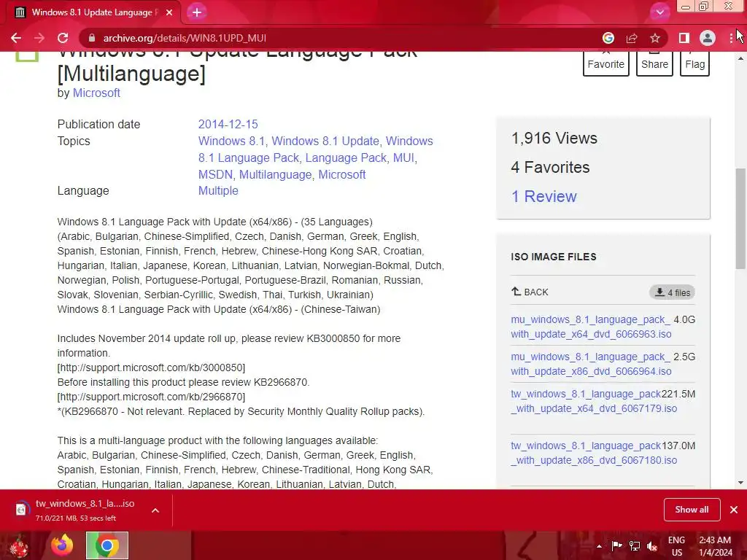Open the Microsoft author link

point(96,93)
